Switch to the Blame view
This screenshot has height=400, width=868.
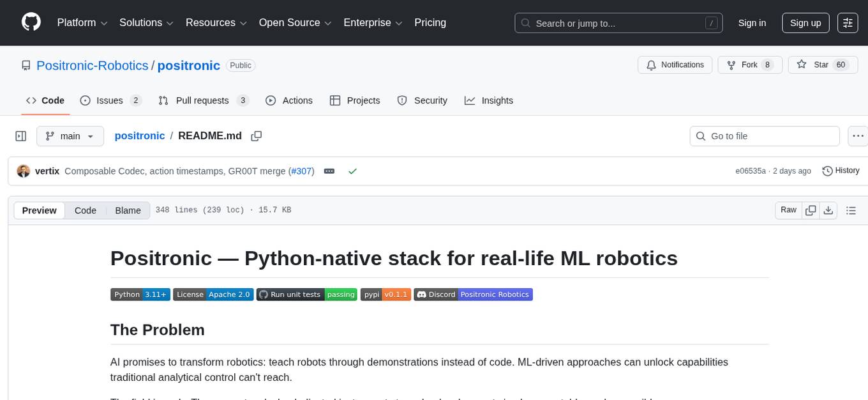(128, 210)
